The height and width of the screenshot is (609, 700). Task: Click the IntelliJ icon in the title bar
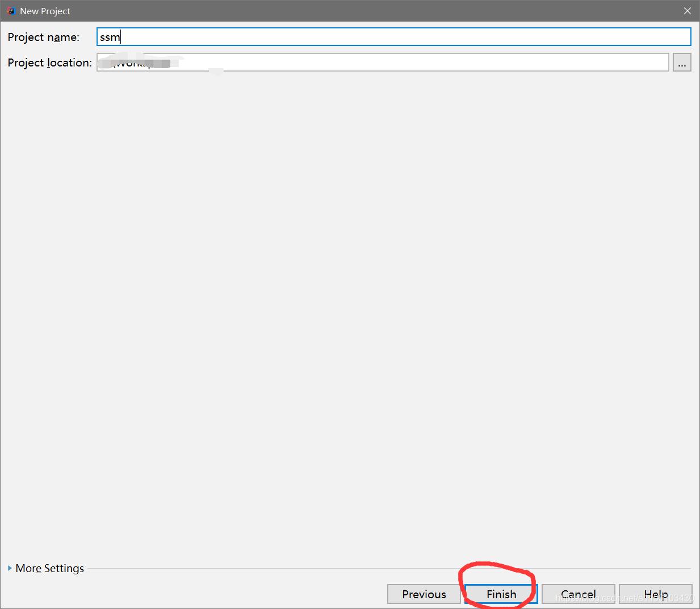(x=11, y=11)
